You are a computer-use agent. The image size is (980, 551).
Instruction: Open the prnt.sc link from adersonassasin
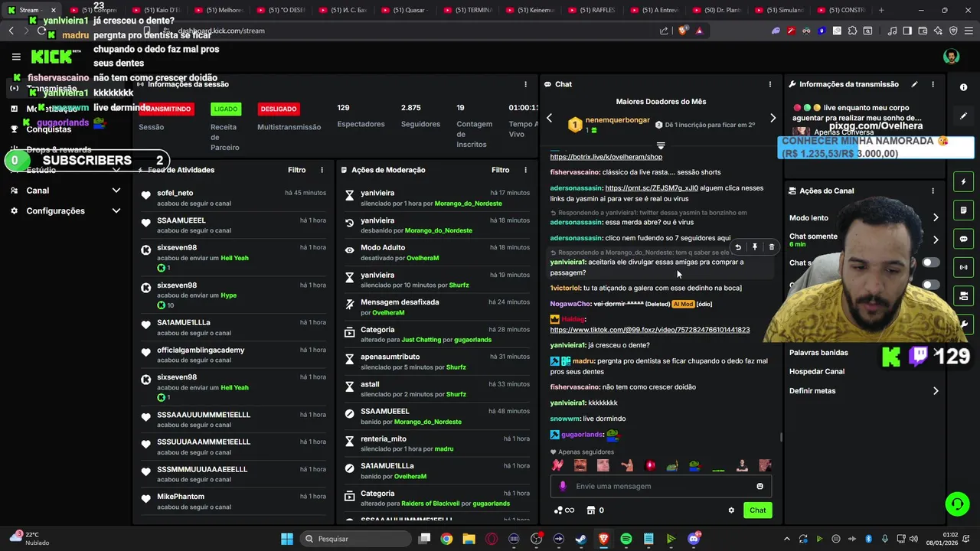[x=652, y=187]
